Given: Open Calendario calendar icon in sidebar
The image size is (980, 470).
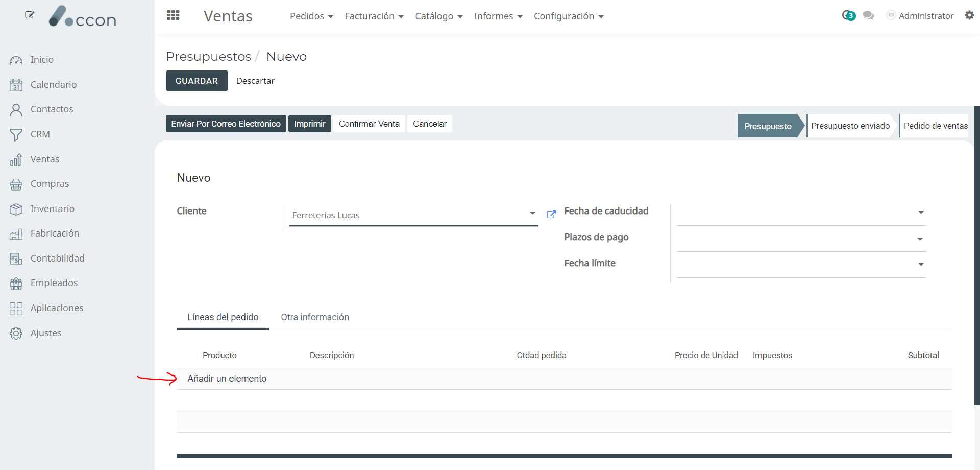Looking at the screenshot, I should tap(16, 85).
